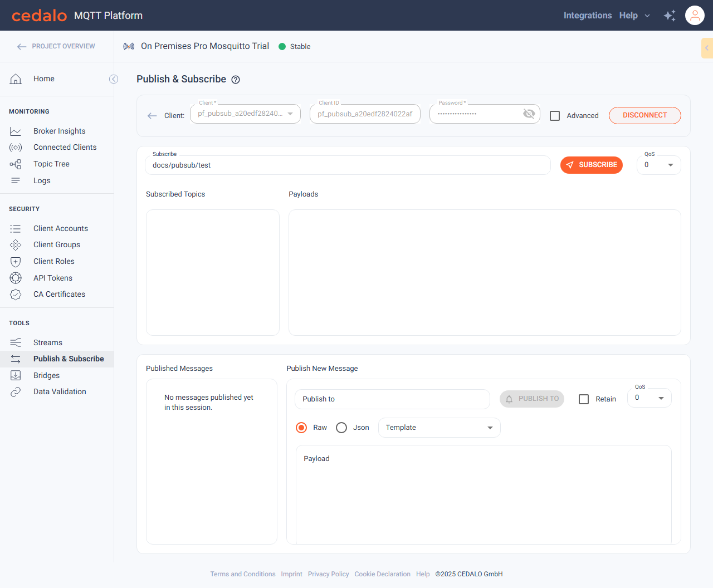Click the Logs lines icon
713x588 pixels.
click(x=16, y=180)
